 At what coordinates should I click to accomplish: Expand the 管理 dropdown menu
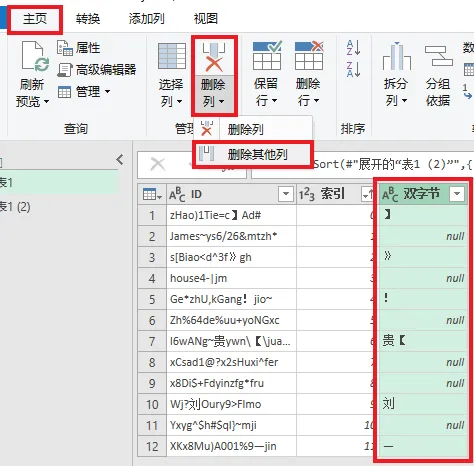[x=107, y=91]
